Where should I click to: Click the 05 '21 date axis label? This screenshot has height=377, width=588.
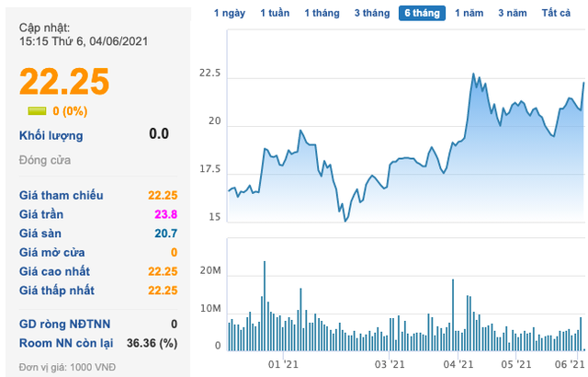pyautogui.click(x=516, y=364)
